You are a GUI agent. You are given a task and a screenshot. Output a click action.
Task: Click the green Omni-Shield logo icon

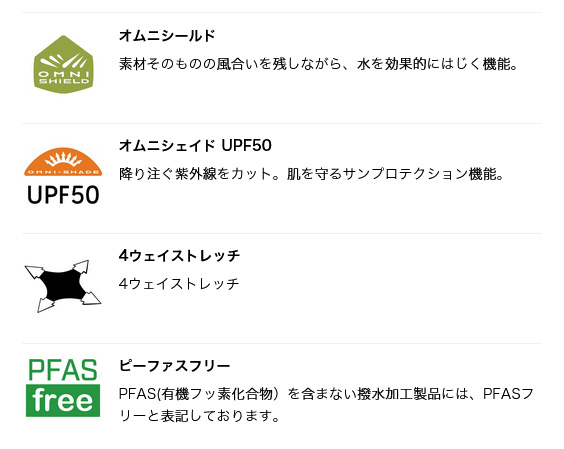click(x=63, y=64)
